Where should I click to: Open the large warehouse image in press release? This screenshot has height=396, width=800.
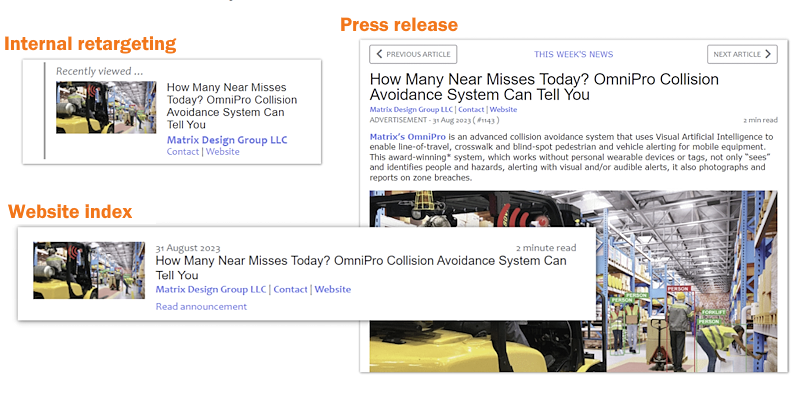[573, 281]
